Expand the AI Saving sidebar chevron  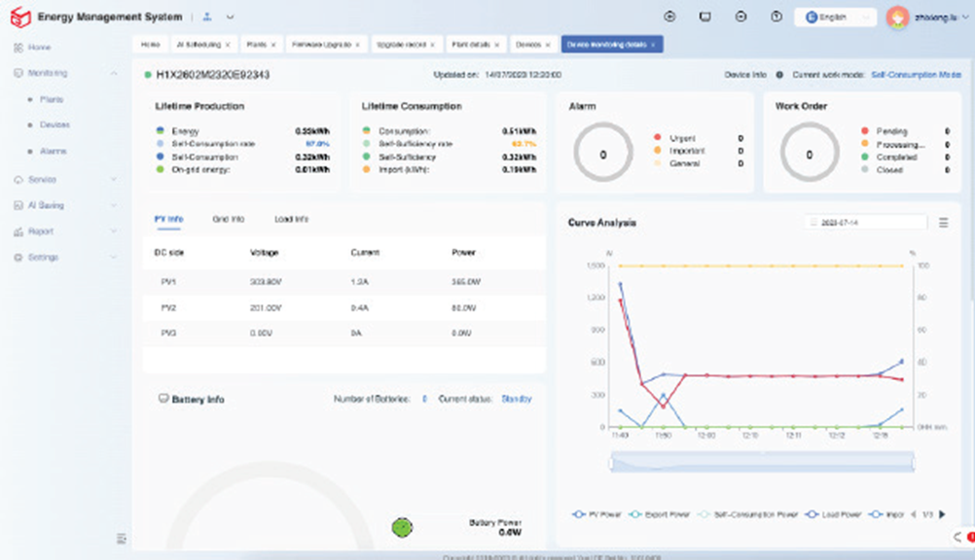pos(114,205)
